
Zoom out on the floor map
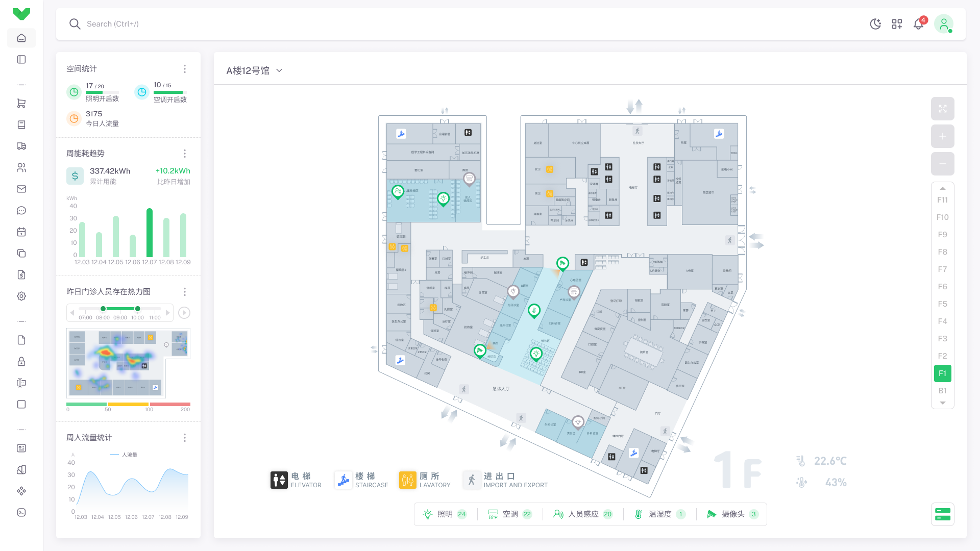[x=942, y=164]
